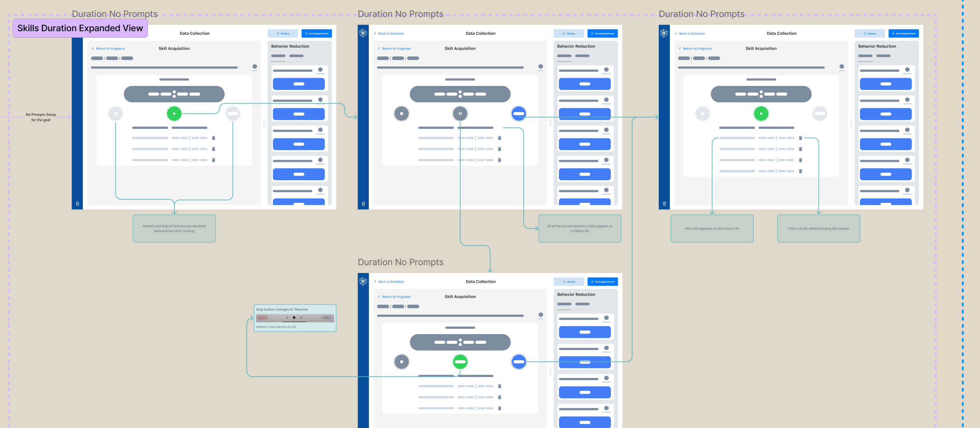
Task: Select the Voice Memos referent thumbnail image
Action: pos(295,318)
